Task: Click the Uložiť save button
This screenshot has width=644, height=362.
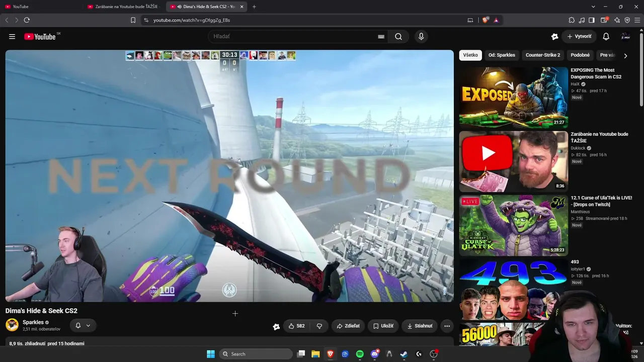Action: [383, 326]
